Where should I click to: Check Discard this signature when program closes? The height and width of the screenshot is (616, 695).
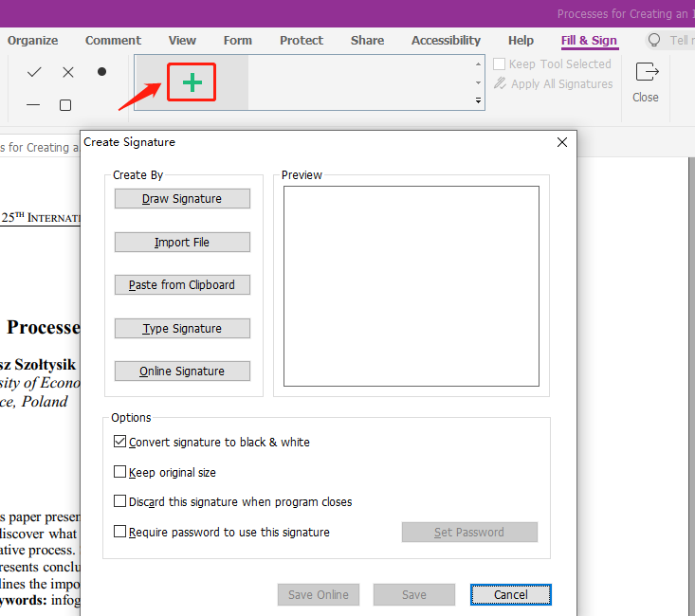(120, 501)
